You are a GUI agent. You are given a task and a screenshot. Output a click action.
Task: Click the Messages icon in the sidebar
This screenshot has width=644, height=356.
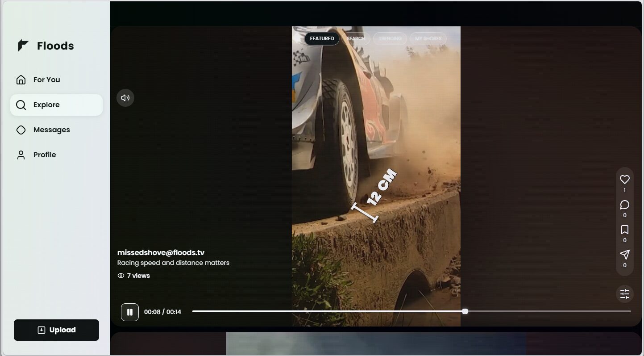tap(21, 130)
